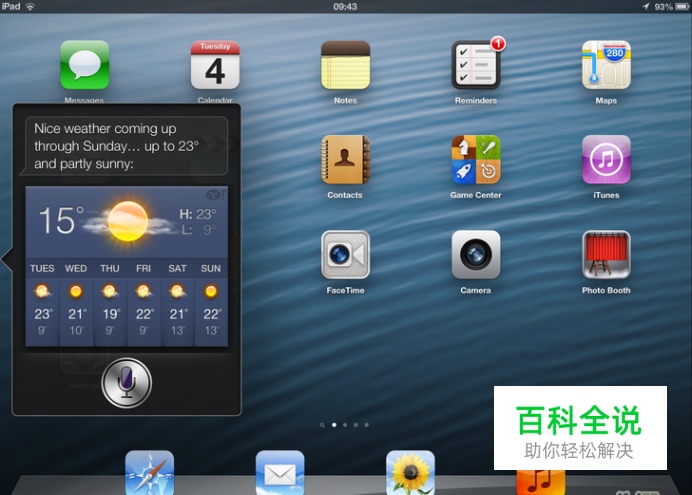Open the iTunes store app
This screenshot has width=692, height=495.
pyautogui.click(x=606, y=159)
